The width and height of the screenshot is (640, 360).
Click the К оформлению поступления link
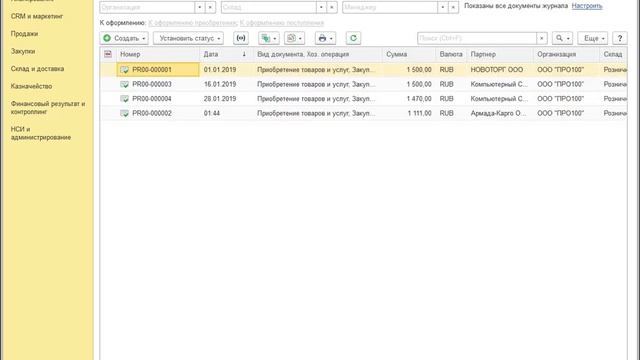click(282, 23)
